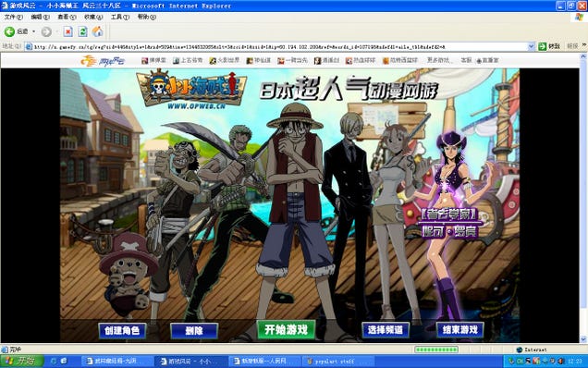Click the orange site logo in page header

click(103, 61)
